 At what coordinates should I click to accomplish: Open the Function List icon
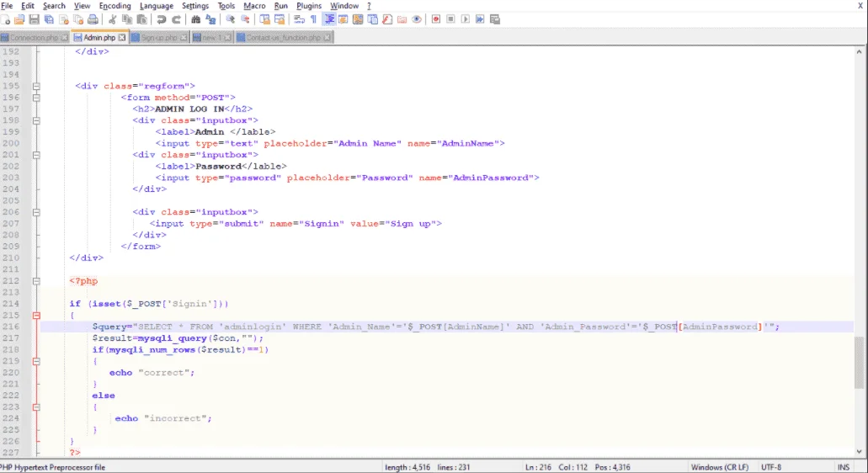click(387, 19)
